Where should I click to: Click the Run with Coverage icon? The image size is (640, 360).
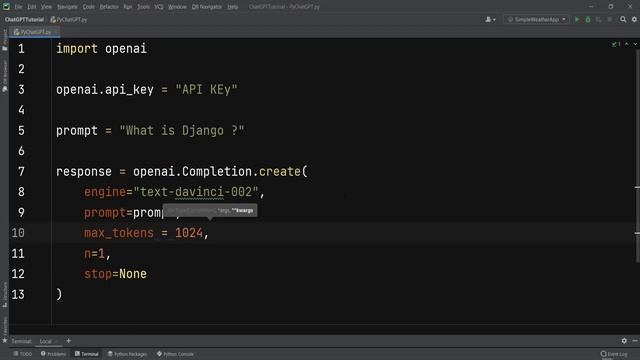tap(598, 19)
